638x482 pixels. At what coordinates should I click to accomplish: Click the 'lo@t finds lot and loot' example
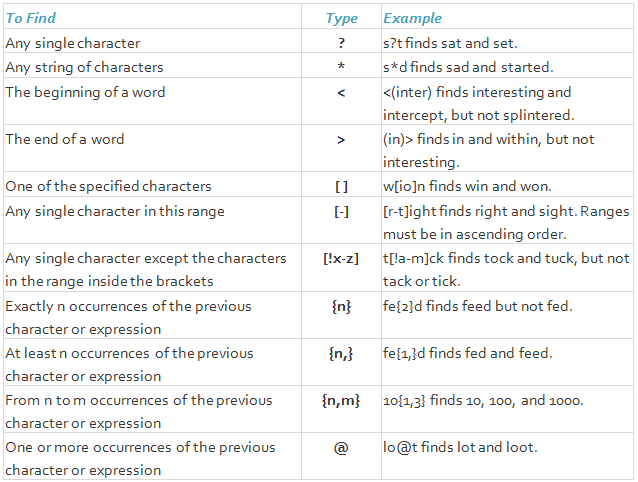tap(461, 447)
